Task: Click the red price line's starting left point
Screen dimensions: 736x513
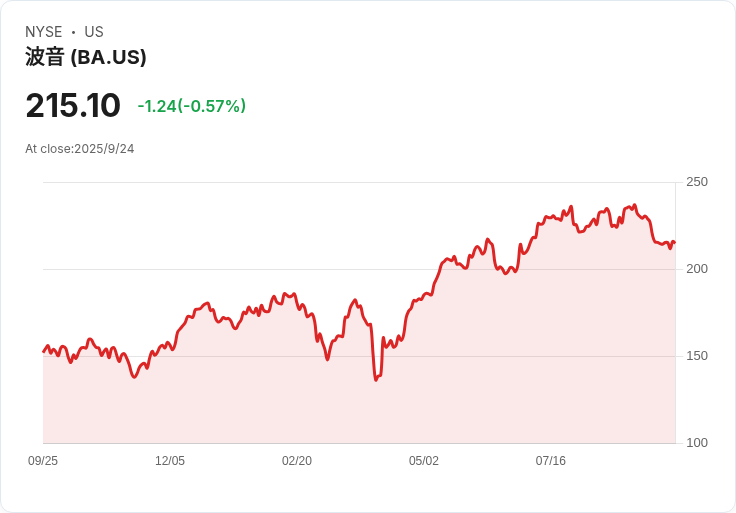Action: pyautogui.click(x=43, y=351)
